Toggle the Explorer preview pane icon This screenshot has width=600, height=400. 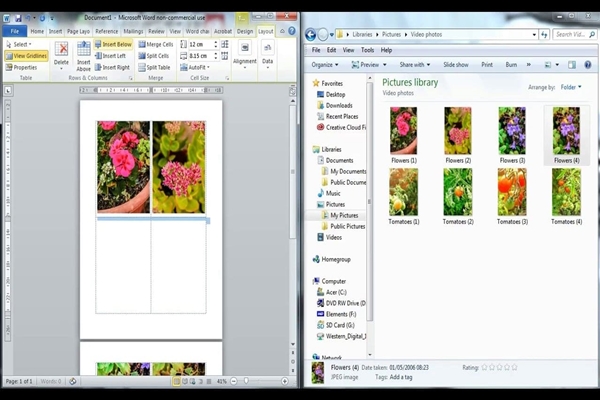pos(572,65)
